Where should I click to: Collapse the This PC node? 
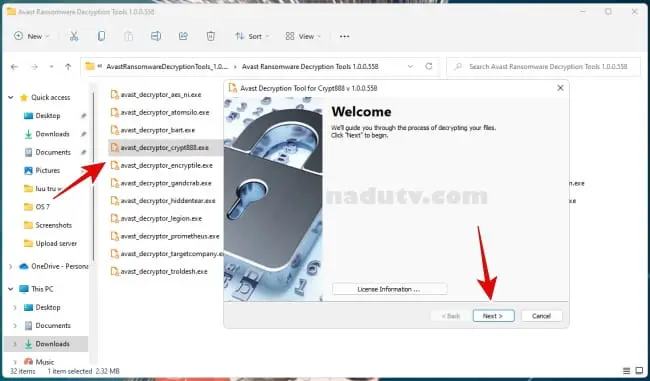pyautogui.click(x=11, y=289)
